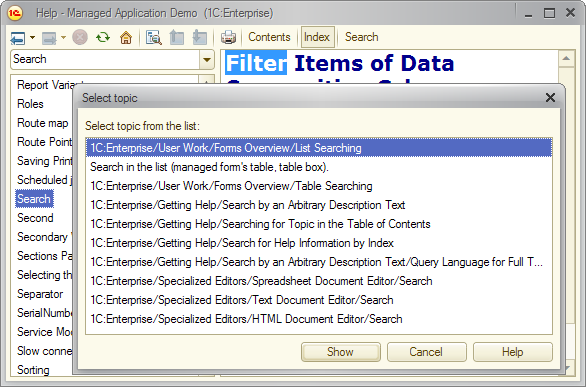Select 'Saving Print' index entry
The height and width of the screenshot is (387, 586).
point(44,161)
